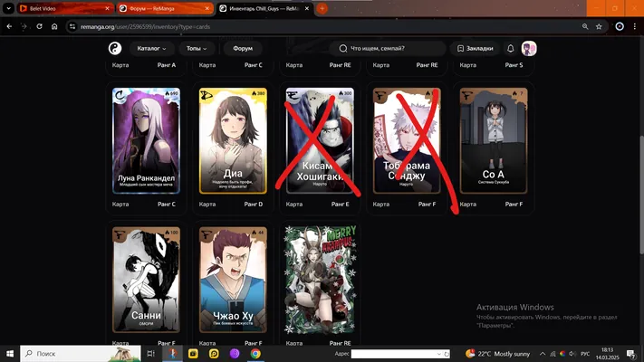644x362 pixels.
Task: Open the Windows Start menu
Action: point(10,353)
